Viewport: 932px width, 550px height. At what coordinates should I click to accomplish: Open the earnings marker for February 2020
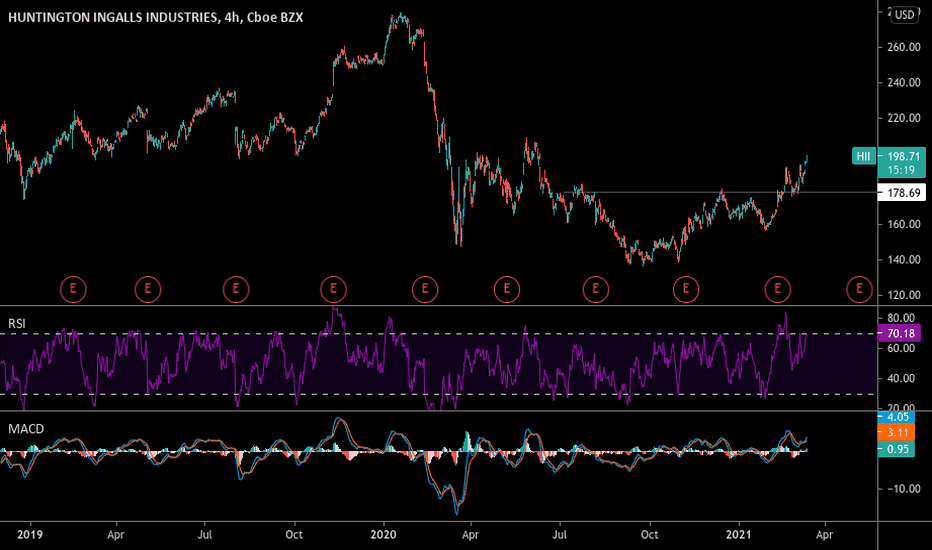point(425,290)
